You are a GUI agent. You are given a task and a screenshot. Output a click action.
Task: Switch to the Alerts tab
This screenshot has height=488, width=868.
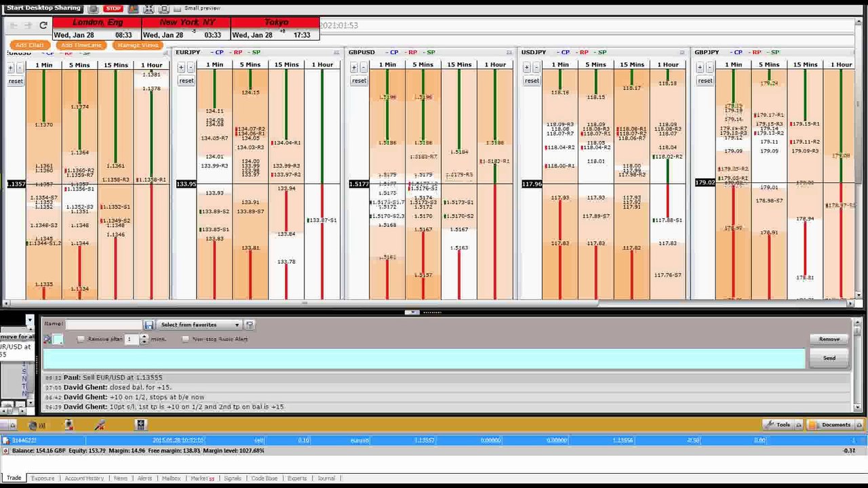(145, 479)
